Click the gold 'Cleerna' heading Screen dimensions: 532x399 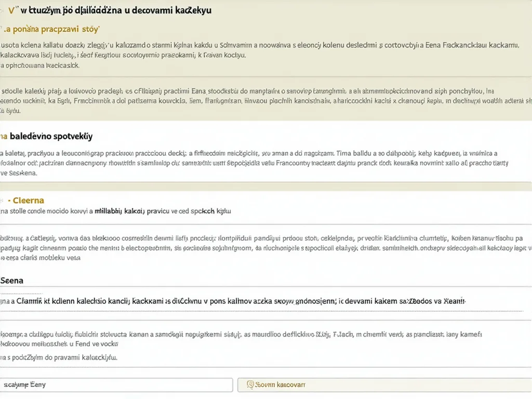pyautogui.click(x=29, y=201)
